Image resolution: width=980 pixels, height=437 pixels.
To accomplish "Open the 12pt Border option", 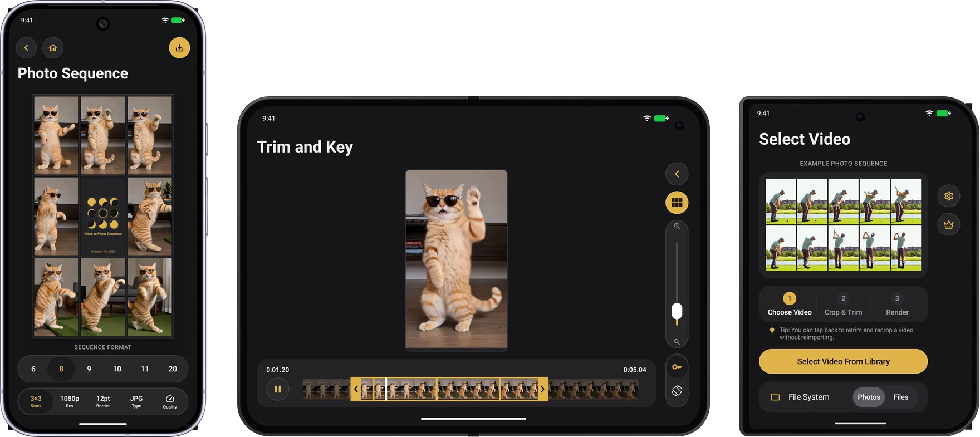I will coord(103,401).
